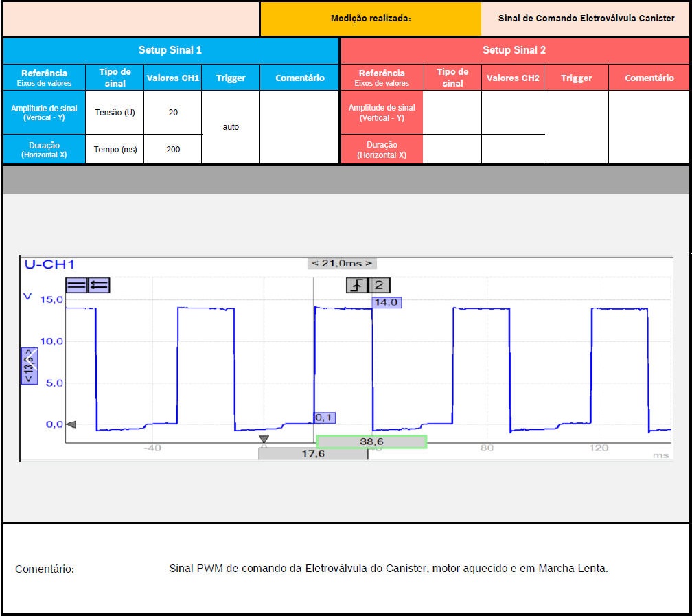692x616 pixels.
Task: Click the 14,0 voltage cursor label
Action: pos(386,302)
